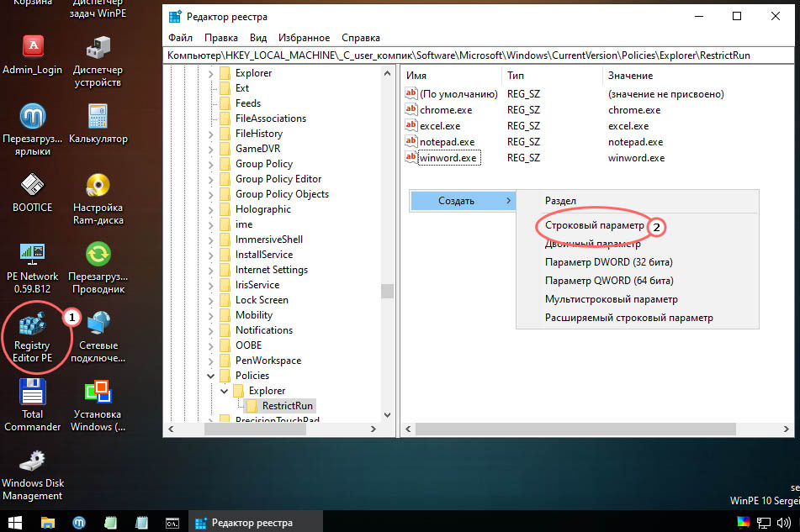
Task: Open the Избранное menu
Action: click(304, 38)
